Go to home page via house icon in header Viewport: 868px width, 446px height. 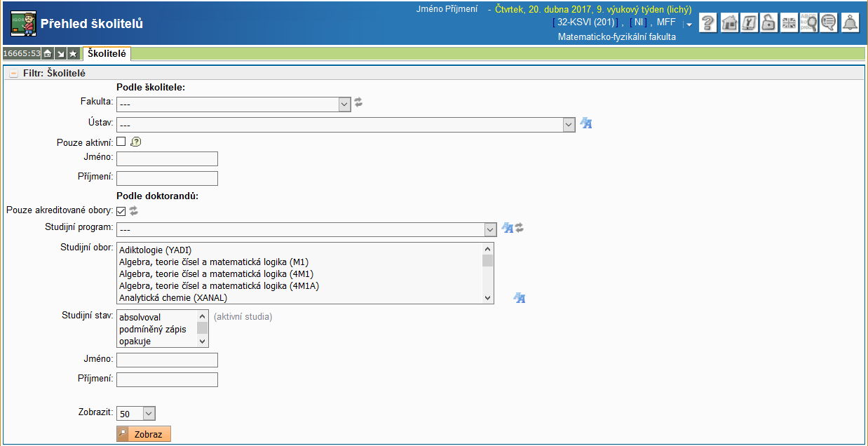[x=729, y=23]
